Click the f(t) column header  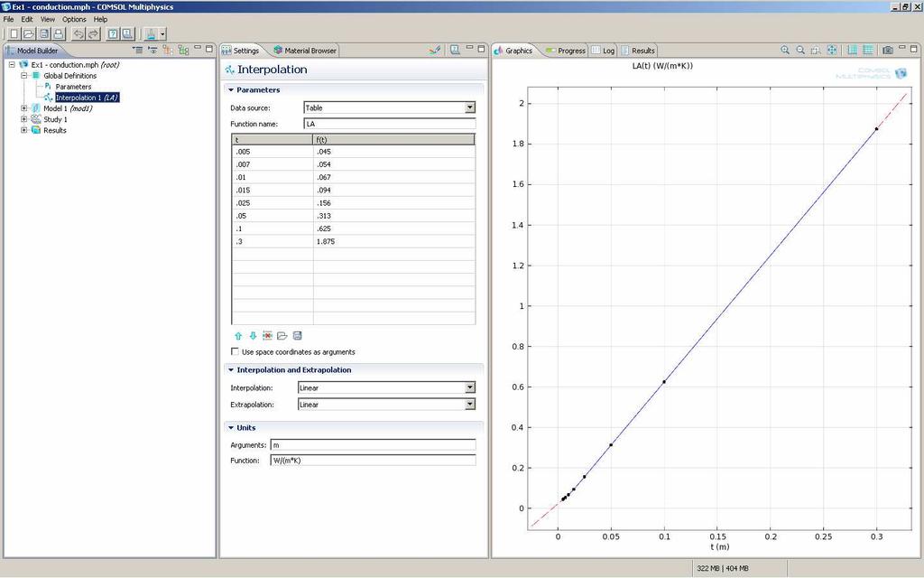tap(393, 140)
